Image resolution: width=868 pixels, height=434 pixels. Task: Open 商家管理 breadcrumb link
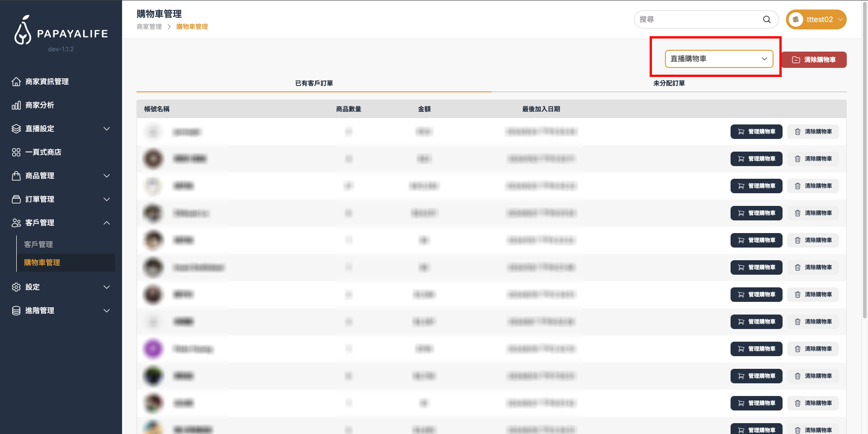tap(149, 27)
